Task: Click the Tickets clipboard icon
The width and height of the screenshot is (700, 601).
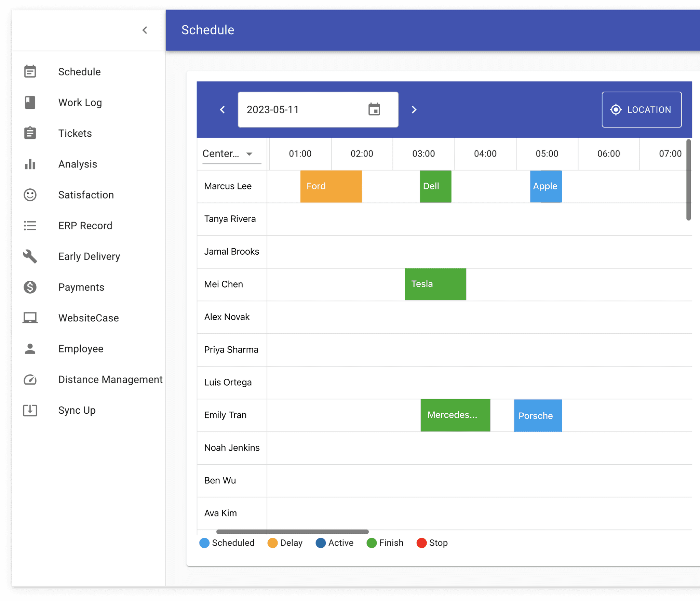Action: point(30,133)
